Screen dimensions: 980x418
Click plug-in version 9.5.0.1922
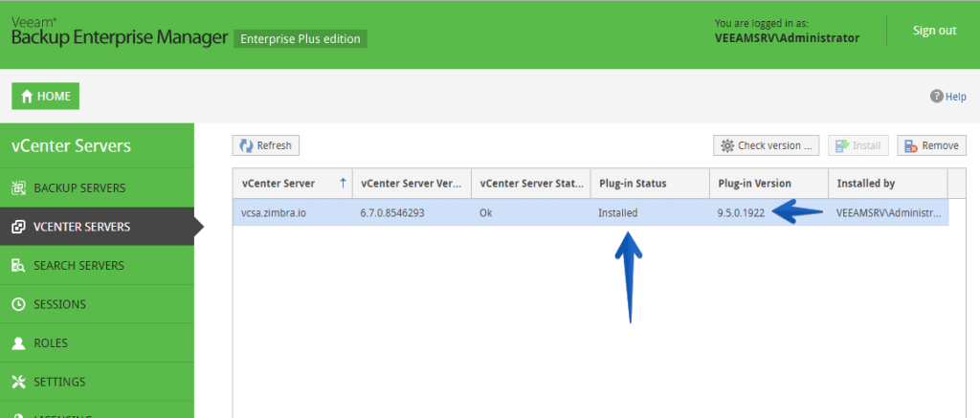click(x=742, y=212)
